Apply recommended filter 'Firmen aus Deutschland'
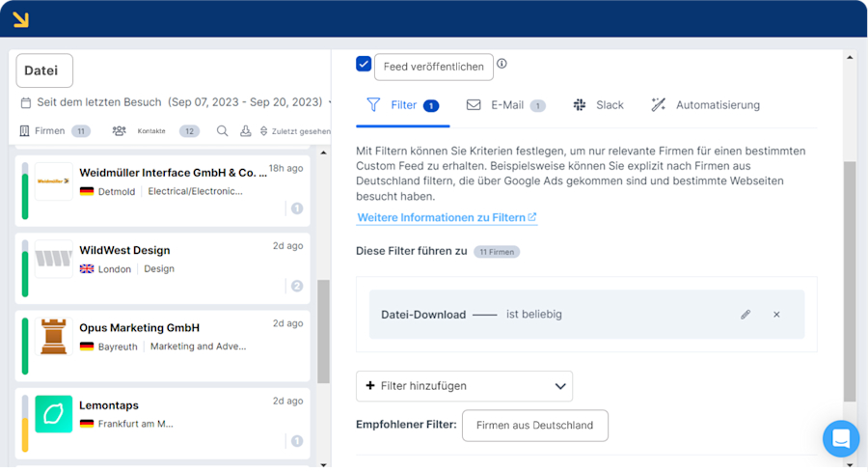The height and width of the screenshot is (472, 868). pyautogui.click(x=534, y=426)
